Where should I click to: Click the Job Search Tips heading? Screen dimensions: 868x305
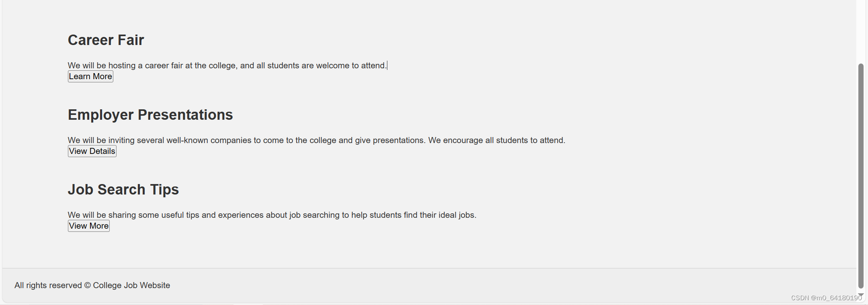(123, 190)
